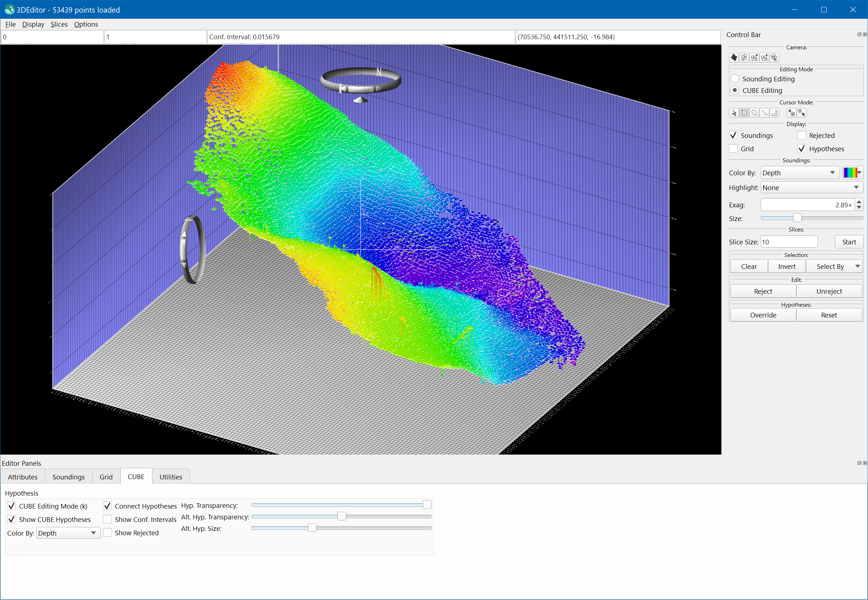868x600 pixels.
Task: Select the dotted line cursor tool
Action: coord(764,113)
